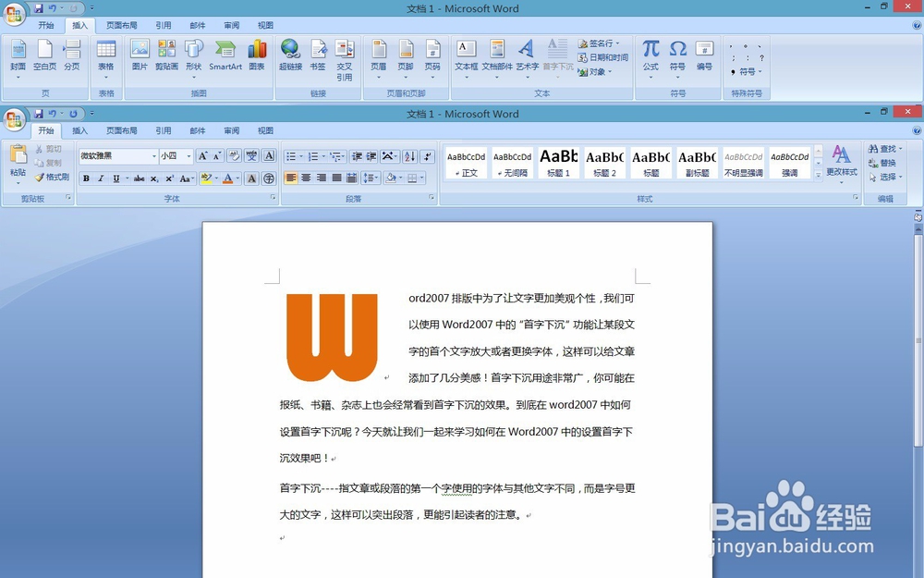The width and height of the screenshot is (924, 578).
Task: Insert a bookmark (书签)
Action: pyautogui.click(x=318, y=55)
